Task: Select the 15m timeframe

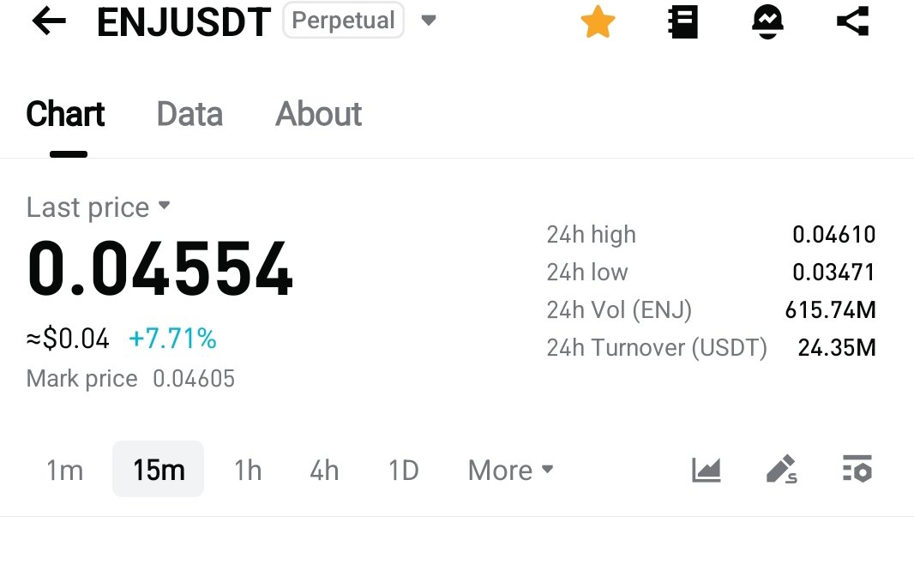Action: [159, 470]
